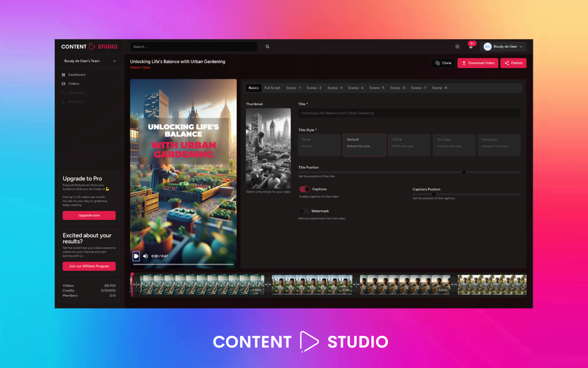
Task: Open the Scene - 1 tab
Action: click(293, 88)
